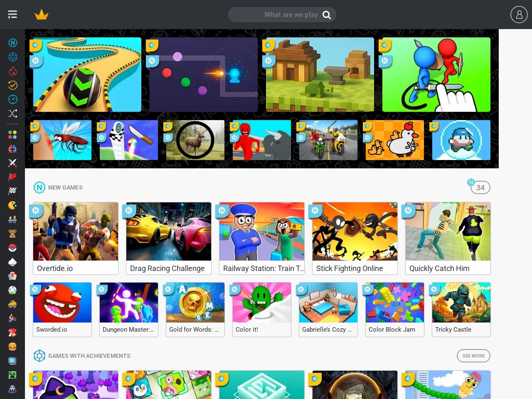Open the deer hunting scope thumbnail
The width and height of the screenshot is (532, 399).
click(195, 140)
